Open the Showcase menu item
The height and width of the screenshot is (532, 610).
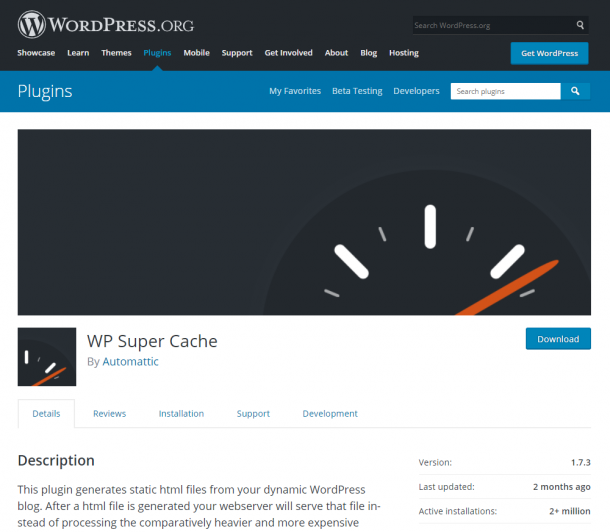(x=36, y=53)
